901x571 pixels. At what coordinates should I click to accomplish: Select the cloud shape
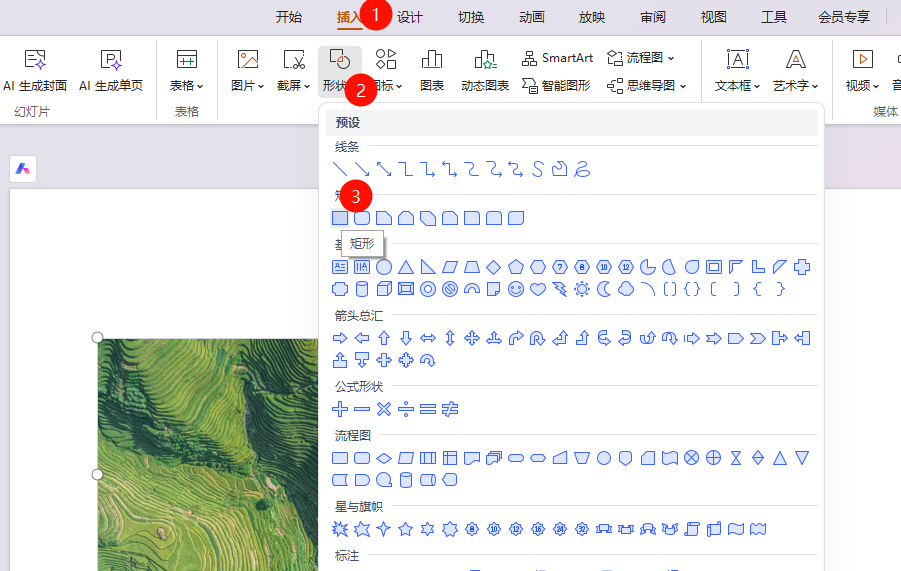click(x=626, y=289)
